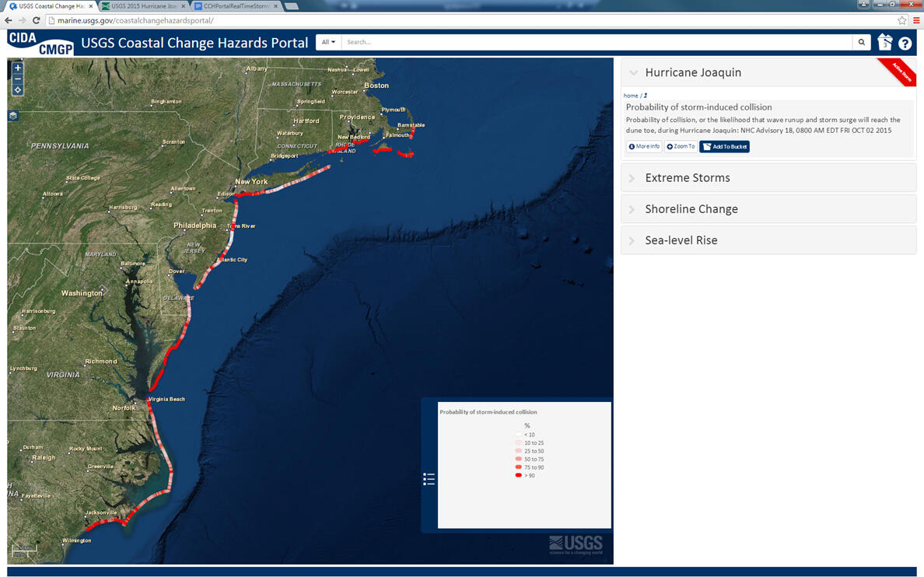Click the Raleigh label on map
The height and width of the screenshot is (577, 924).
point(44,457)
